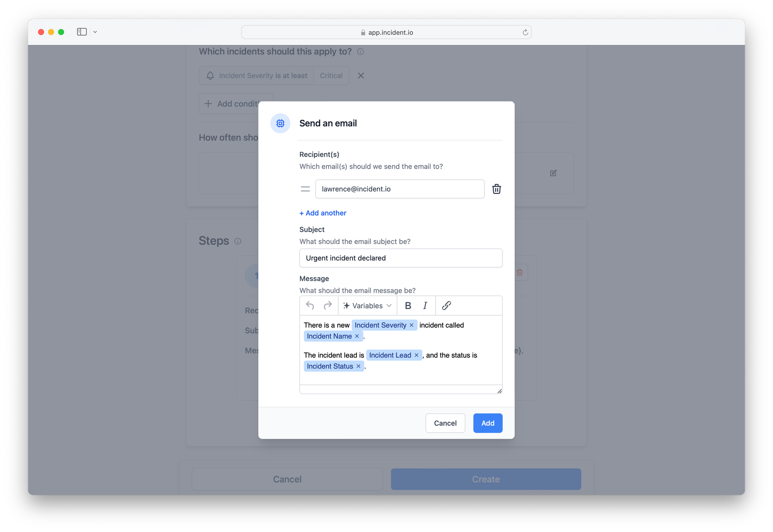The image size is (773, 532).
Task: Remove the Incident Lead variable chip
Action: point(417,355)
